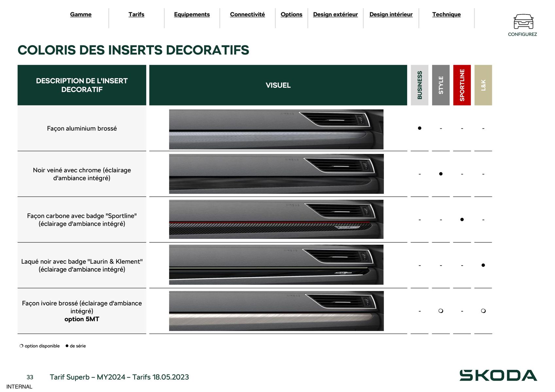Click standard dot for aluminium in Business

[420, 128]
